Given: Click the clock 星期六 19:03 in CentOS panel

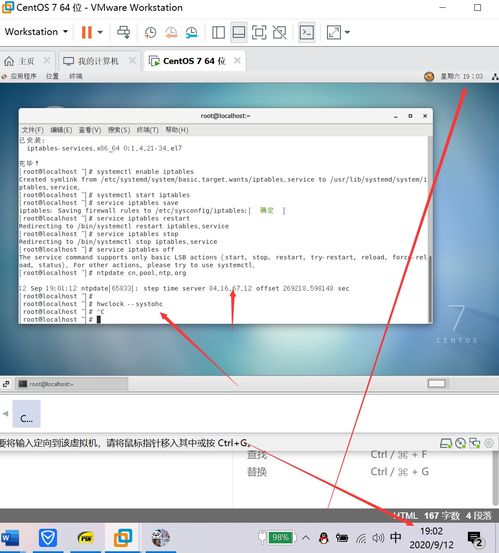Looking at the screenshot, I should tap(462, 76).
